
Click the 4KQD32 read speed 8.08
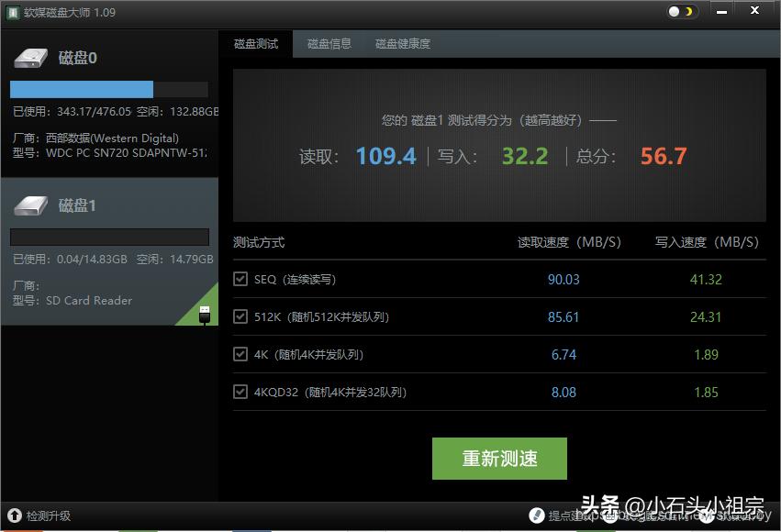[x=563, y=393]
